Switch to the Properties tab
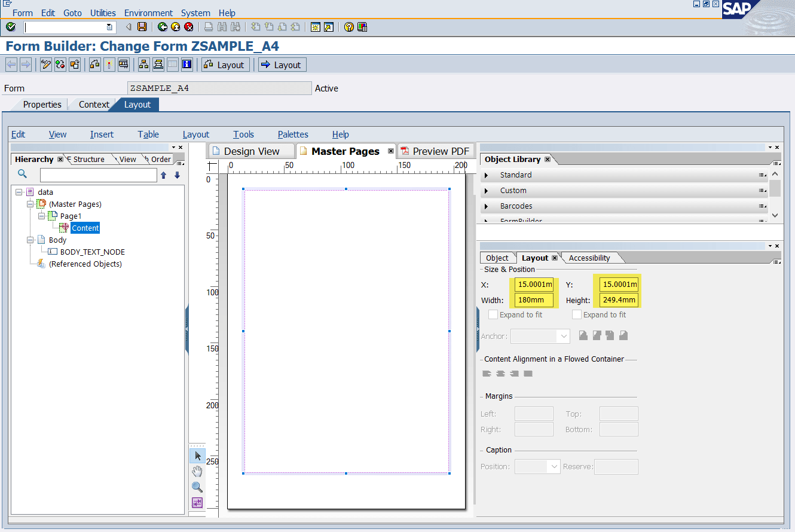Screen dimensions: 795x532 click(x=42, y=105)
